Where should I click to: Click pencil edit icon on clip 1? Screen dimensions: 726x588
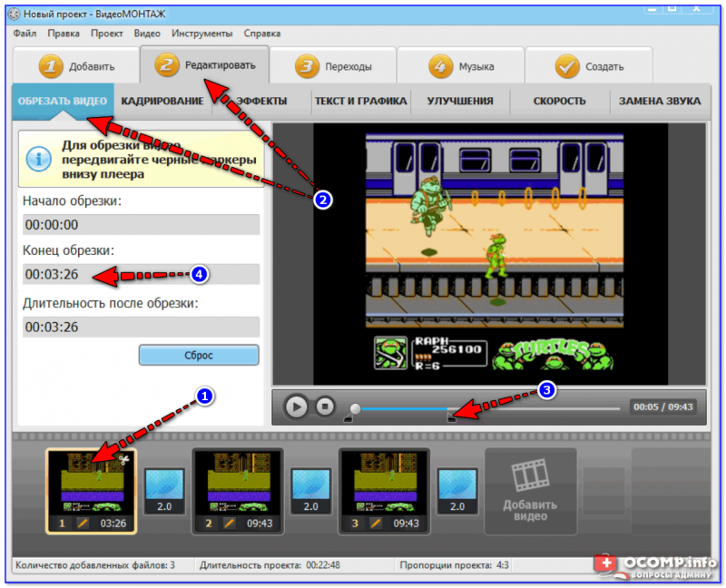[83, 524]
